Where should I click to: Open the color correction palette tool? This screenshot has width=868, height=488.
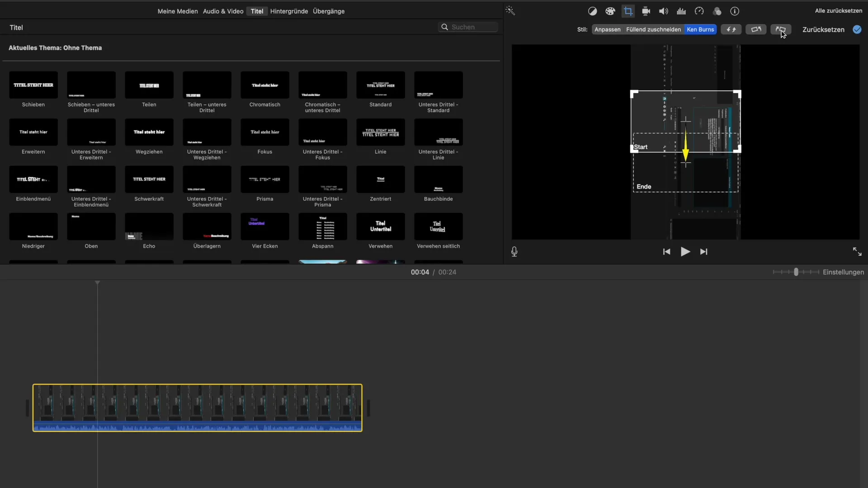pos(610,11)
